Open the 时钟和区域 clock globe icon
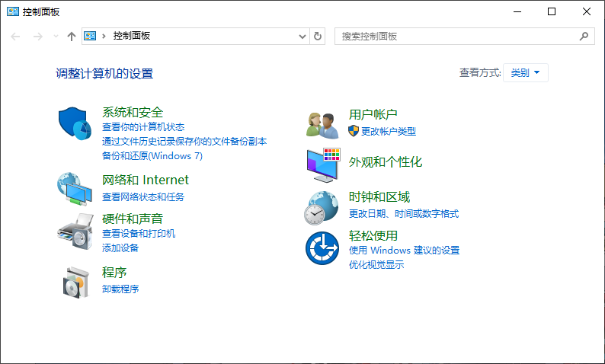The height and width of the screenshot is (364, 605). pos(322,208)
